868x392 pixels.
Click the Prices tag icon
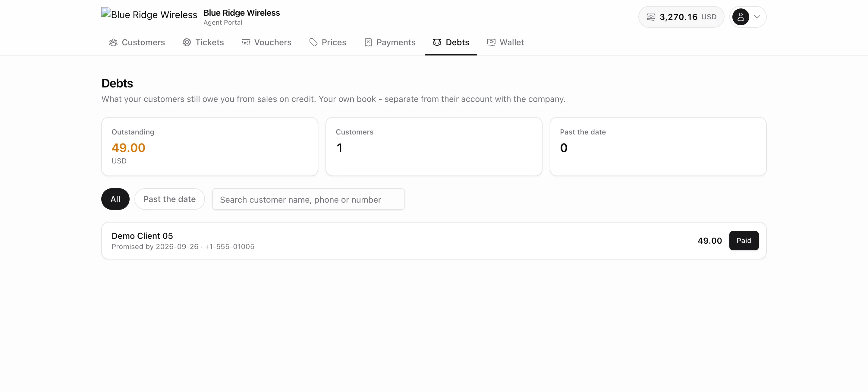click(313, 42)
